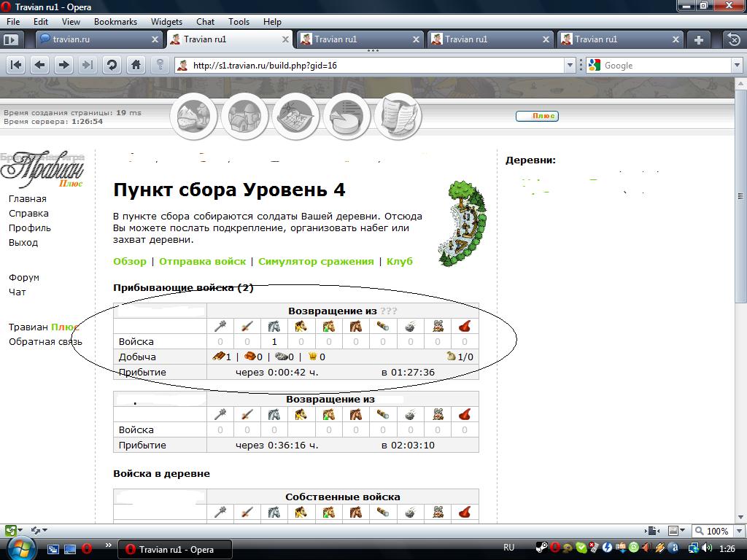Open the Форум sidebar link
The image size is (747, 560).
(24, 277)
